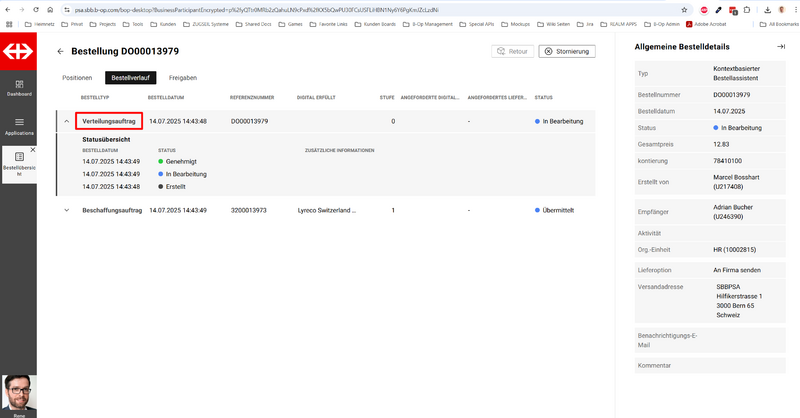Switch to the Freigaben tab

tap(182, 77)
